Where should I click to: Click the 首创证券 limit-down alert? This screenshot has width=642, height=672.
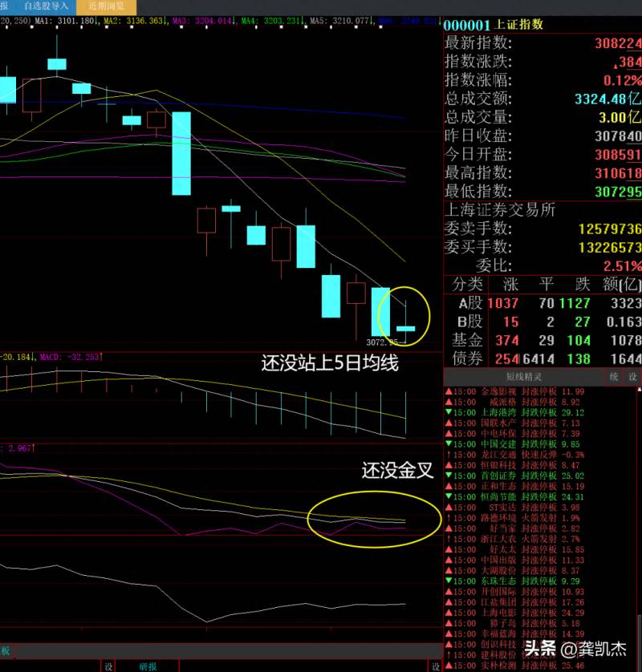[514, 476]
